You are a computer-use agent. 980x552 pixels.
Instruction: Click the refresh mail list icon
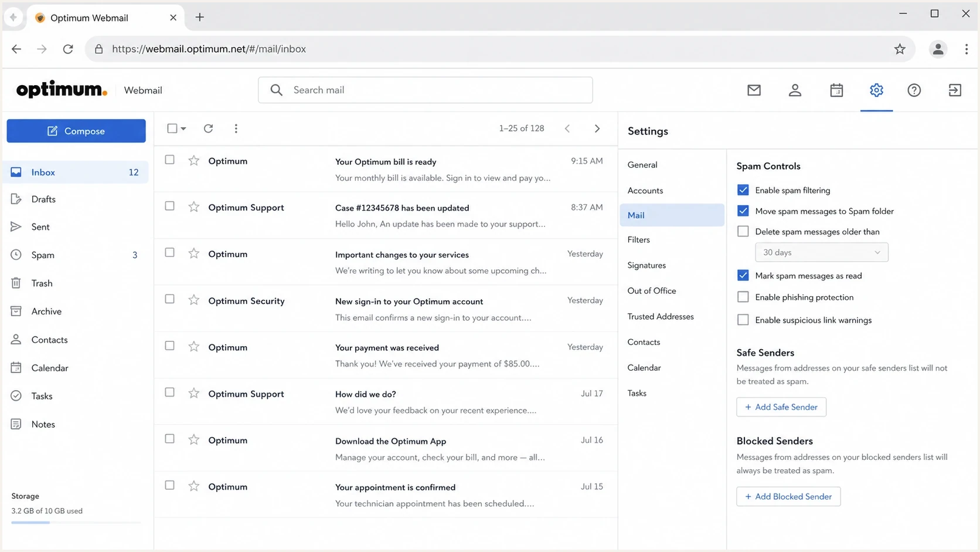coord(208,128)
